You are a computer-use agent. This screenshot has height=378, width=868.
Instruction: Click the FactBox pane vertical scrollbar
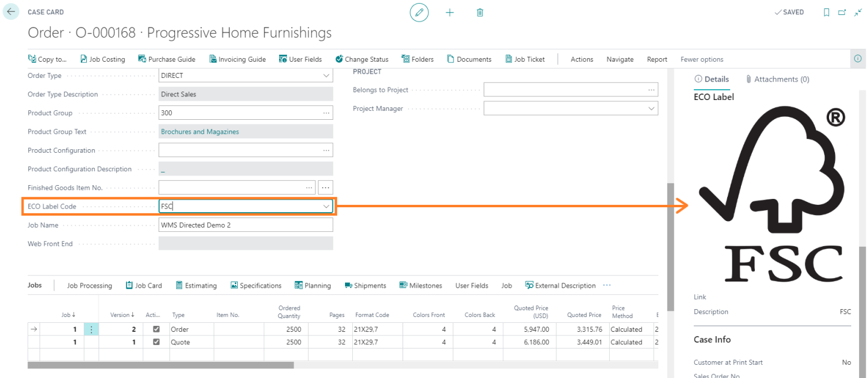[862, 312]
